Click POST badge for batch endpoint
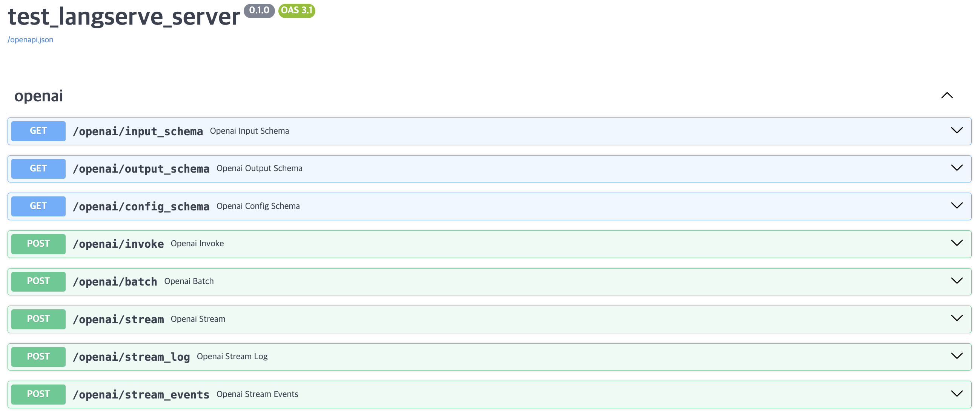 pos(38,281)
